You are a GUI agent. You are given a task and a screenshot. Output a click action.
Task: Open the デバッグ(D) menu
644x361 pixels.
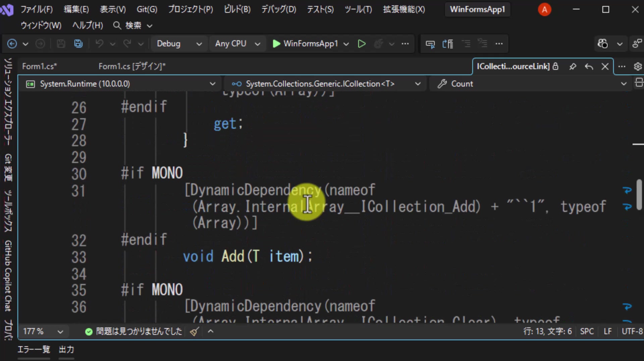click(x=279, y=9)
